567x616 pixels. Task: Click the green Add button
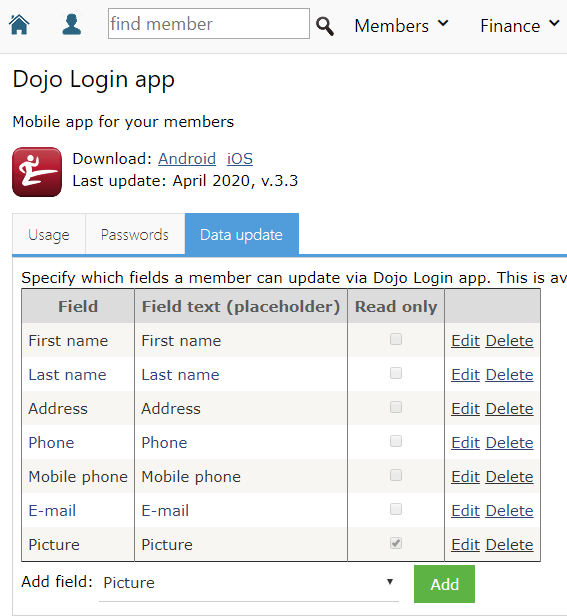click(444, 584)
